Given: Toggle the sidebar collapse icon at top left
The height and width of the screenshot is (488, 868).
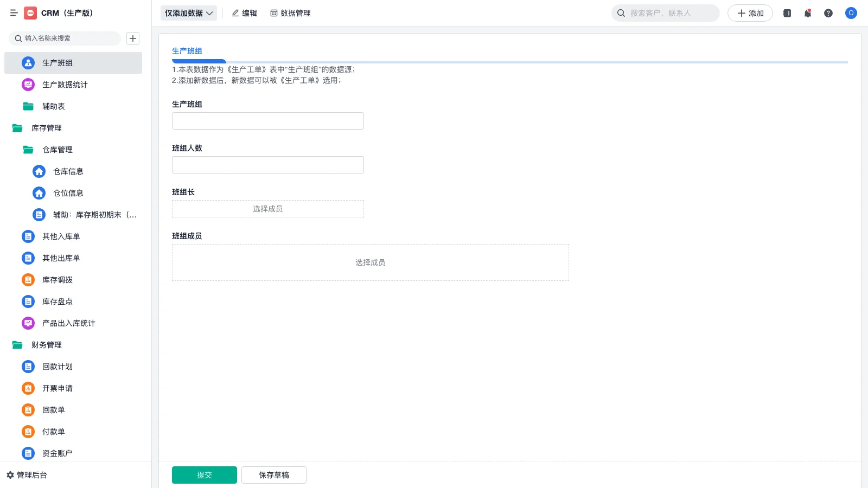Looking at the screenshot, I should coord(14,13).
